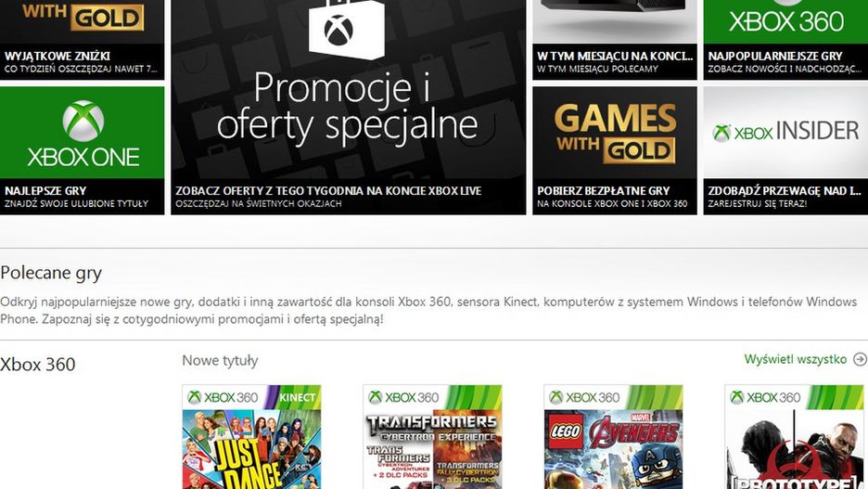Open Transformers Cybertron Experience cover
The image size is (868, 489).
pos(432,437)
